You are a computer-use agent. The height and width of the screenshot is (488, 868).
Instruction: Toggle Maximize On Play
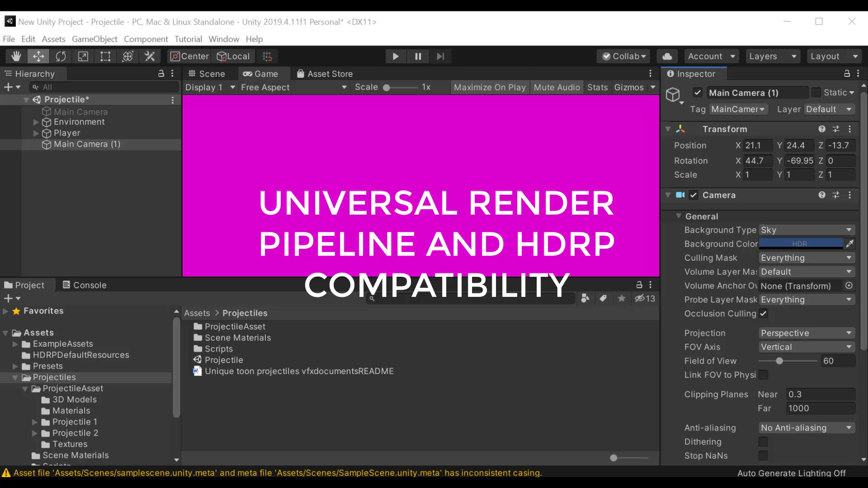(490, 87)
